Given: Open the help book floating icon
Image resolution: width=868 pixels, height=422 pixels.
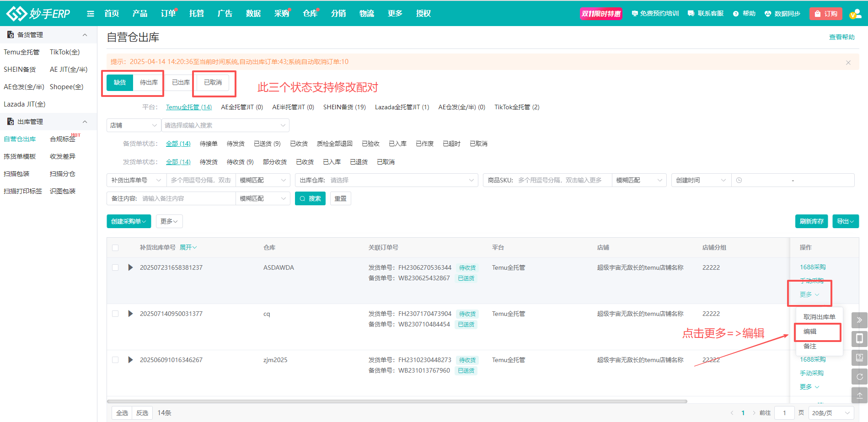Looking at the screenshot, I should tap(859, 358).
